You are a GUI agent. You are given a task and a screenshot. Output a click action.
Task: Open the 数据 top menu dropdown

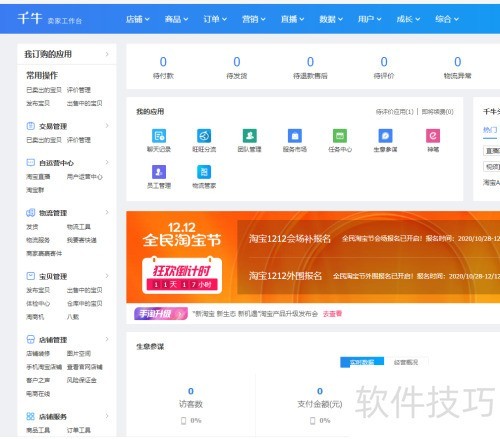tap(331, 19)
